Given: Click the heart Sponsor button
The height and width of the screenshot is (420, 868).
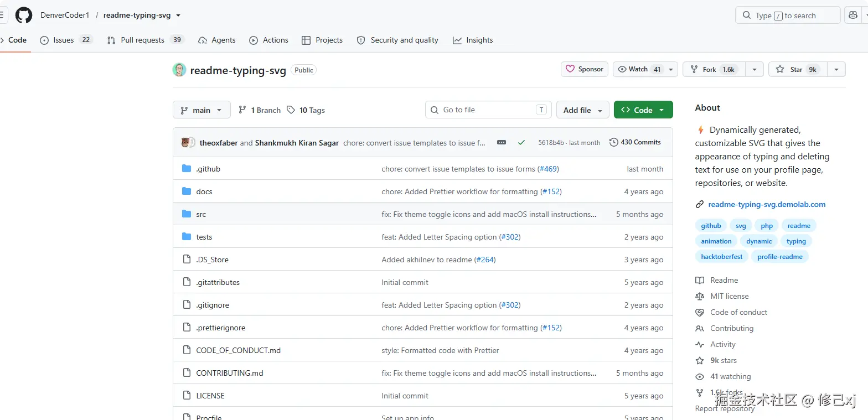Looking at the screenshot, I should click(585, 69).
